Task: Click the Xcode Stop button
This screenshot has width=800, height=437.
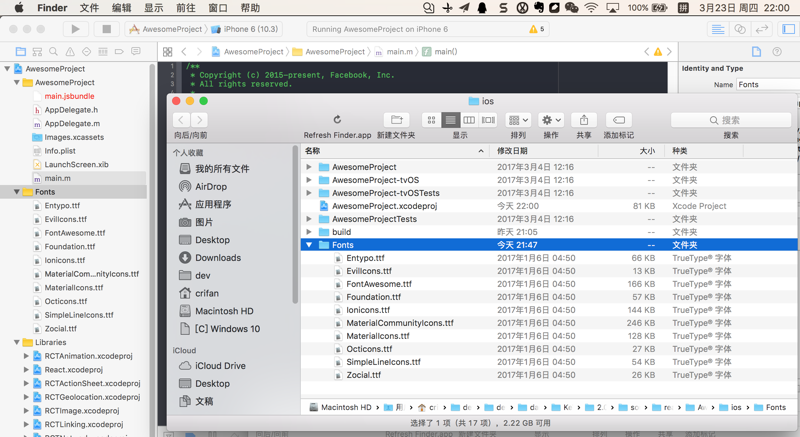Action: pos(107,29)
